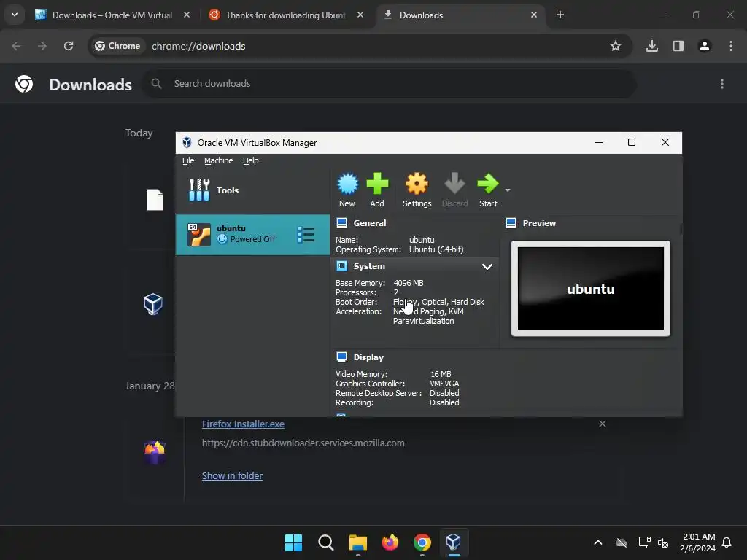
Task: Toggle the Chrome side panel
Action: pyautogui.click(x=678, y=46)
